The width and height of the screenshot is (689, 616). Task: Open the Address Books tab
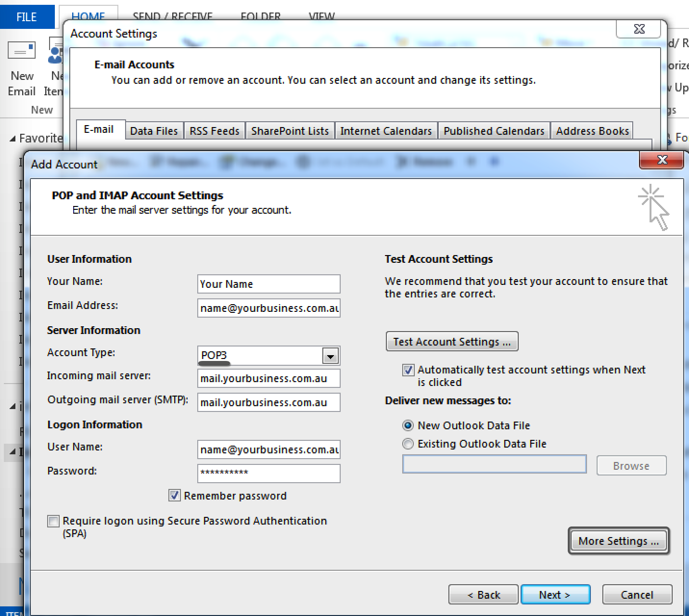click(592, 131)
